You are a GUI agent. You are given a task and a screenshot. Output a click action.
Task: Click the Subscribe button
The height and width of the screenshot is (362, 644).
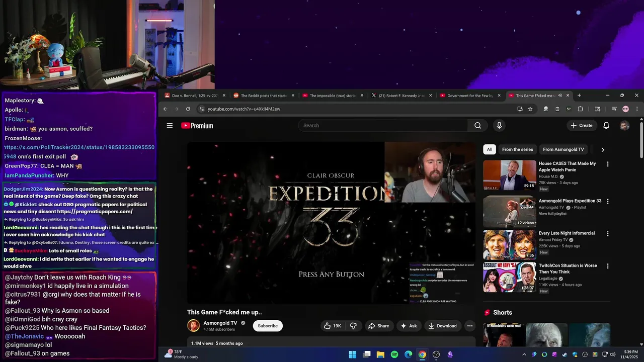(268, 326)
